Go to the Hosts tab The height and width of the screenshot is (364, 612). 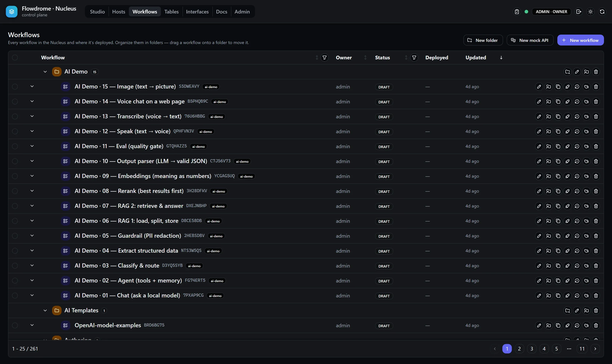(119, 11)
